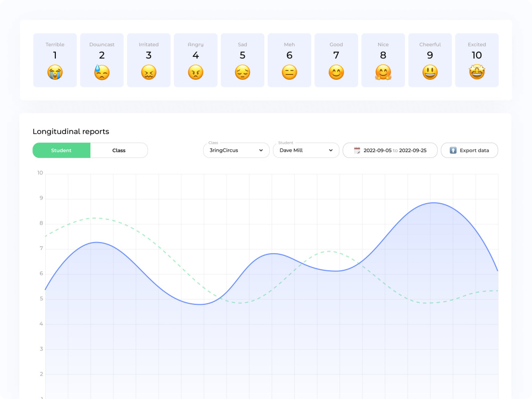The height and width of the screenshot is (399, 532).
Task: Select the Sad emoji mood 5
Action: coord(242,60)
